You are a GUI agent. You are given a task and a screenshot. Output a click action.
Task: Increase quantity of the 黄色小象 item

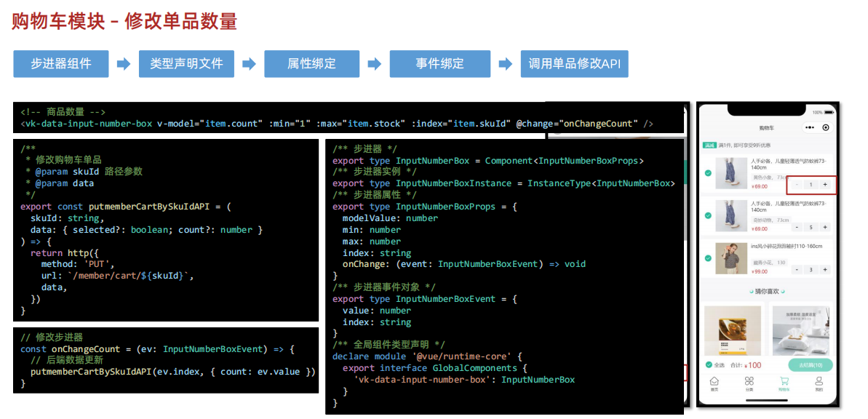tap(825, 184)
